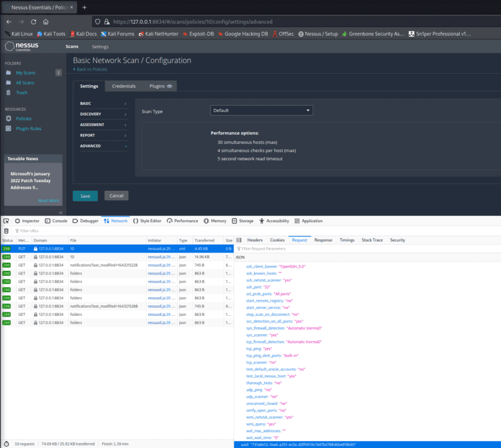The width and height of the screenshot is (501, 448).
Task: Switch to the Credentials tab
Action: coord(123,86)
